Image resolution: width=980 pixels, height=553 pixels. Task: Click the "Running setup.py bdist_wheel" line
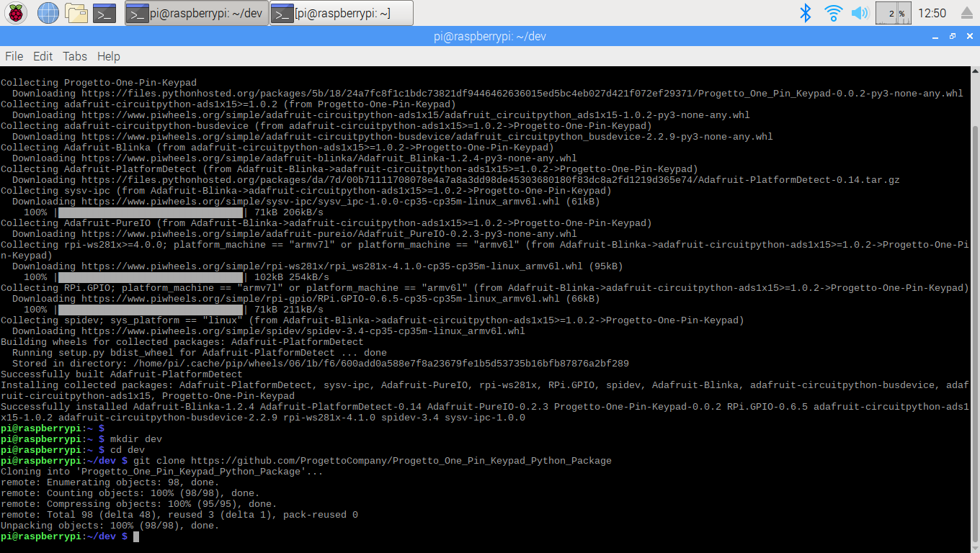coord(200,353)
